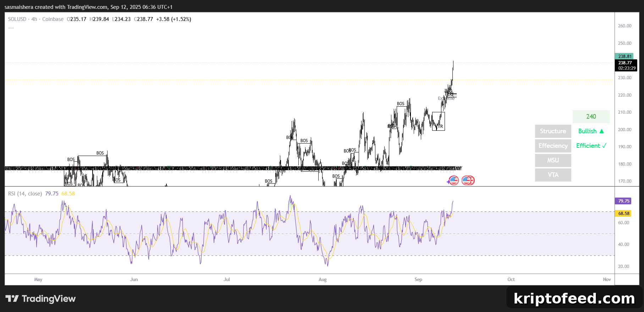The height and width of the screenshot is (312, 644).
Task: Click the 180.00 price scale label
Action: pos(624,164)
